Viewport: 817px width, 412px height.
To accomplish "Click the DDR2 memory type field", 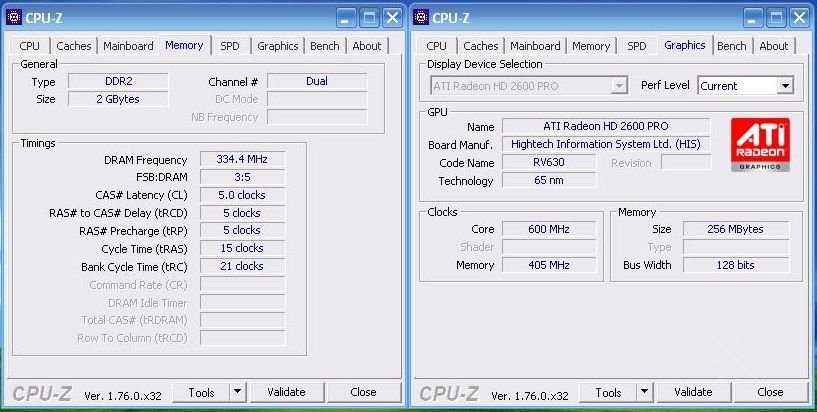I will coord(118,82).
